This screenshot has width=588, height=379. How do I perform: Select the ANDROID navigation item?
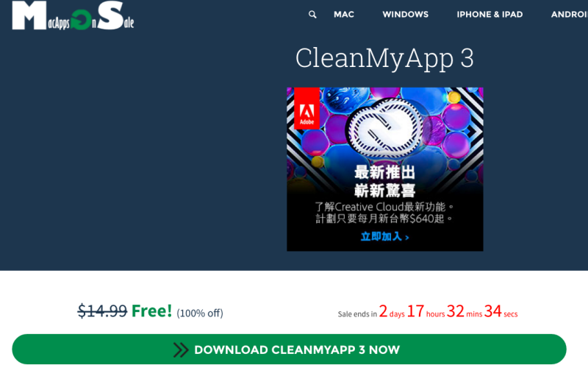coord(569,15)
